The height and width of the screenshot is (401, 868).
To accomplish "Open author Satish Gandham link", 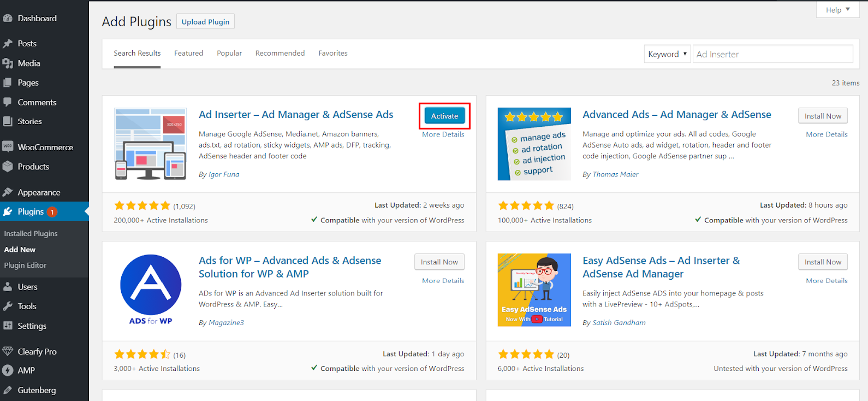I will coord(619,323).
